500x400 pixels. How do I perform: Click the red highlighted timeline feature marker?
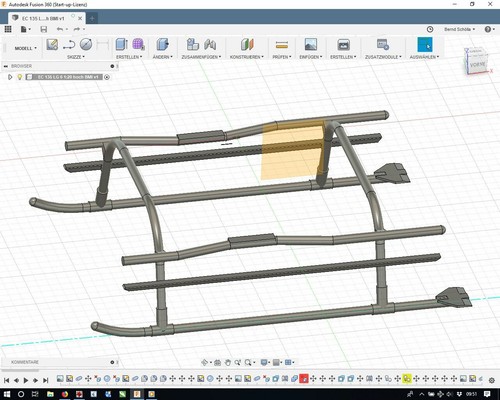(304, 379)
